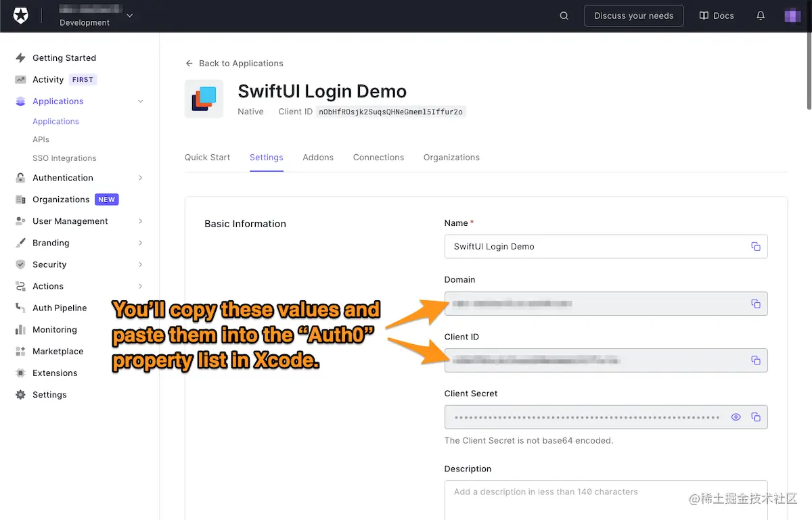The width and height of the screenshot is (812, 520).
Task: Open Marketplace in the sidebar
Action: [58, 351]
